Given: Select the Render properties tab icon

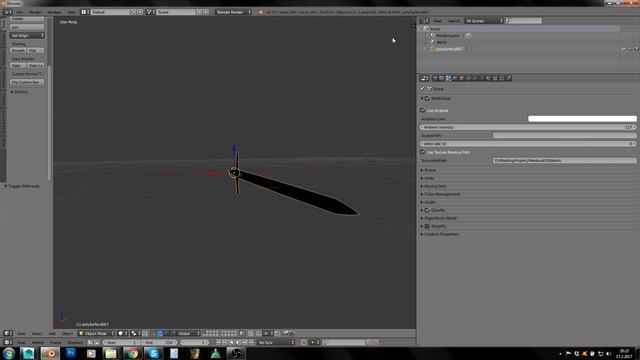Looking at the screenshot, I should [435, 78].
